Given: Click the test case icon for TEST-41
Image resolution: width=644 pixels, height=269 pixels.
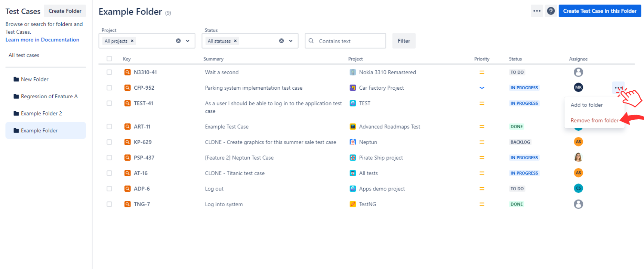Looking at the screenshot, I should (127, 103).
